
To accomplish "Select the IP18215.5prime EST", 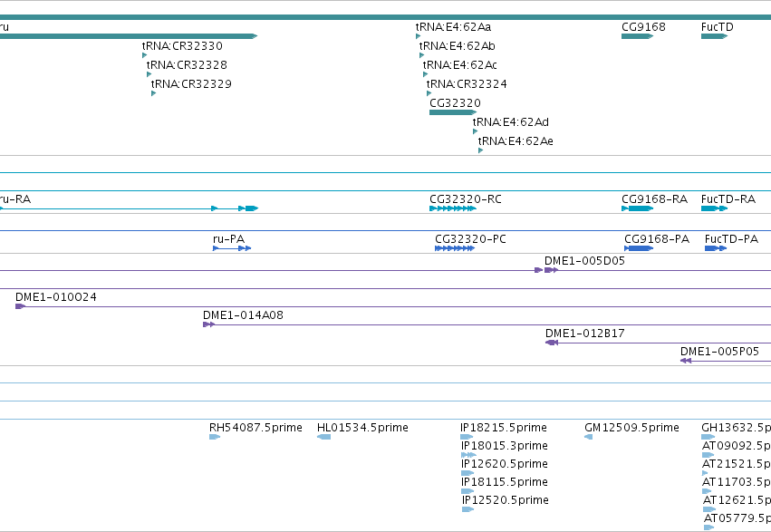I will (467, 437).
